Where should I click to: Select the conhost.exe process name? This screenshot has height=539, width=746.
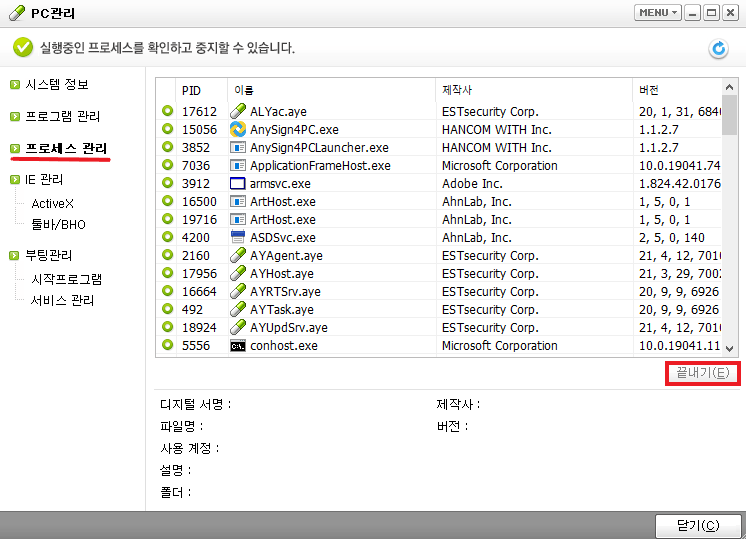284,346
